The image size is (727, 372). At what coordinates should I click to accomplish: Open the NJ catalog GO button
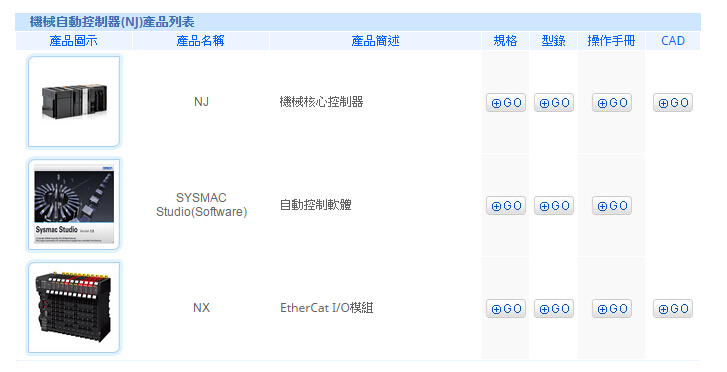click(x=554, y=103)
